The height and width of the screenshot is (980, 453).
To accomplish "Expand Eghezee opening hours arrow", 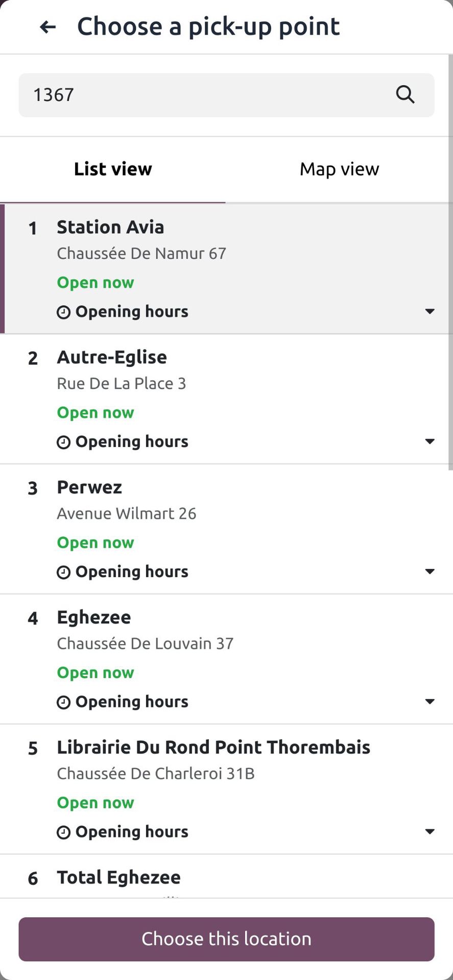I will pyautogui.click(x=430, y=702).
